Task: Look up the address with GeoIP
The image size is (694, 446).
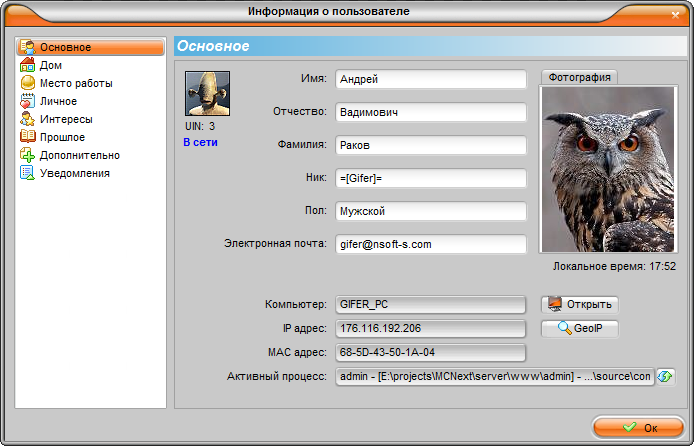Action: pos(580,329)
